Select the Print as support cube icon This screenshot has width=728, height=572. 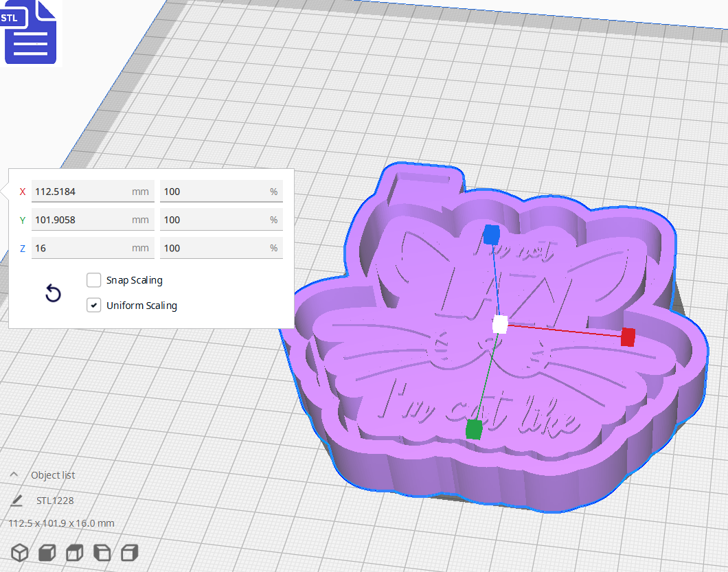pyautogui.click(x=47, y=553)
